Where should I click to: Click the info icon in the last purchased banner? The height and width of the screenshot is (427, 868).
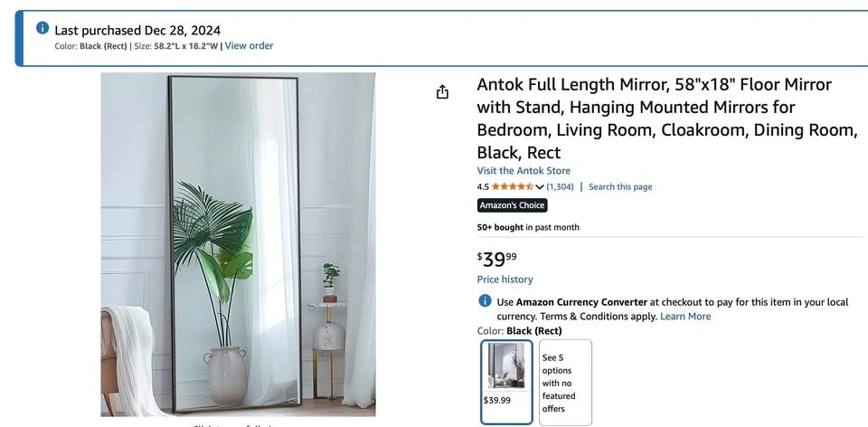click(x=42, y=28)
